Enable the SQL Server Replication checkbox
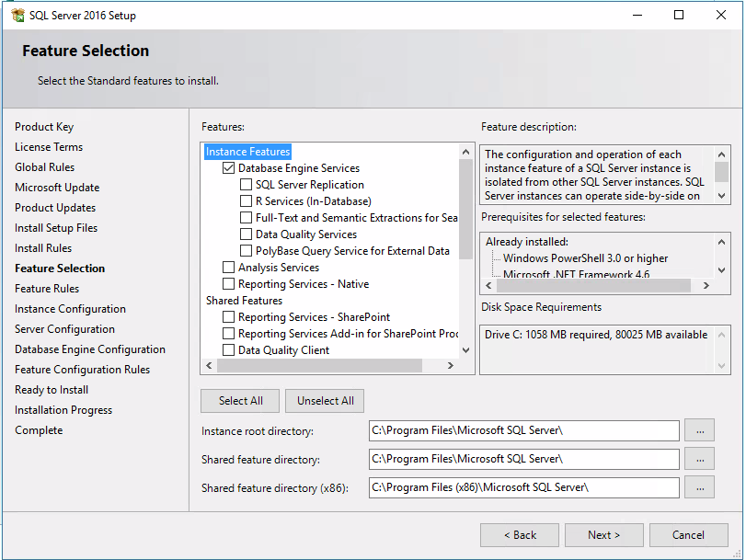 coord(247,185)
